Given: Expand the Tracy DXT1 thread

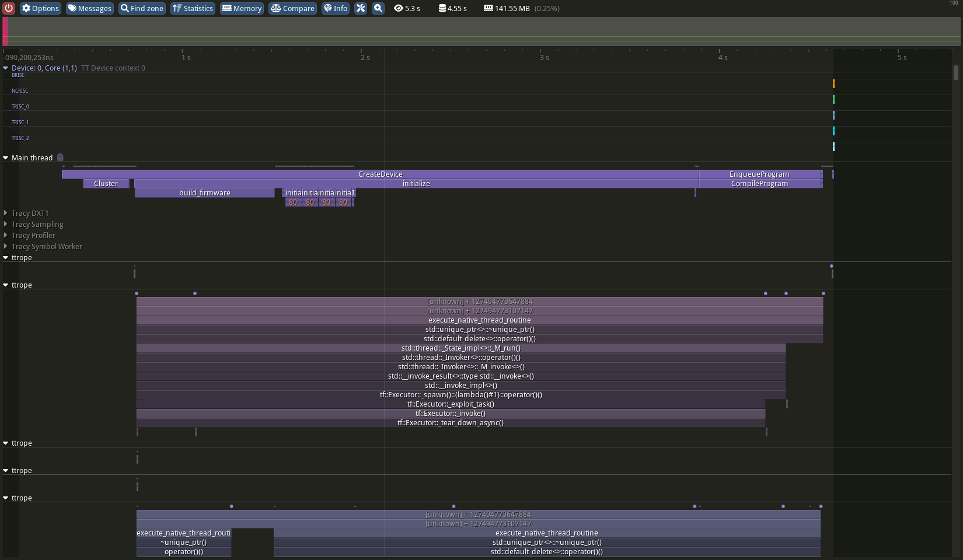Looking at the screenshot, I should coord(6,213).
